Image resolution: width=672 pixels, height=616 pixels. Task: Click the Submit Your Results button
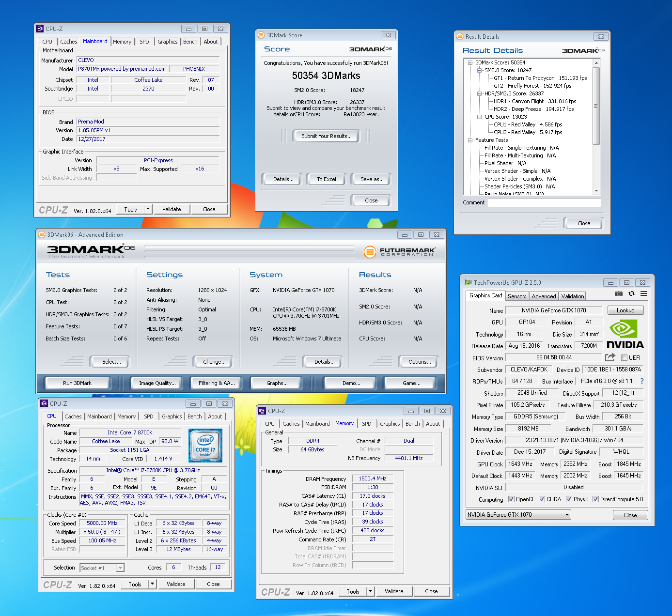[x=327, y=136]
